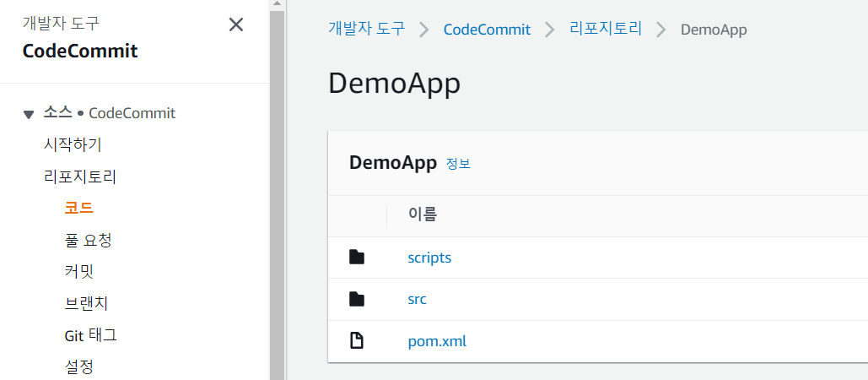Click the 이름 column header
Image resolution: width=868 pixels, height=380 pixels.
pyautogui.click(x=423, y=215)
